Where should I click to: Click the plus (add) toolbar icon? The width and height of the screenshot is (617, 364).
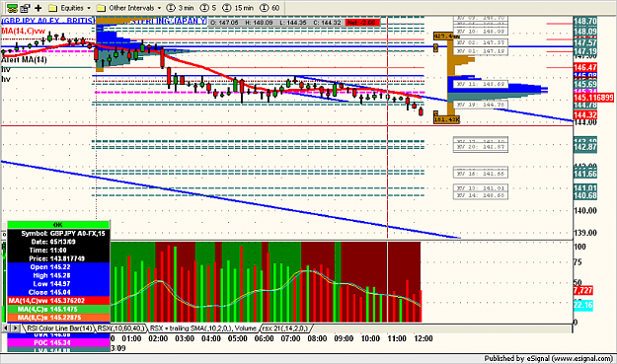point(39,8)
